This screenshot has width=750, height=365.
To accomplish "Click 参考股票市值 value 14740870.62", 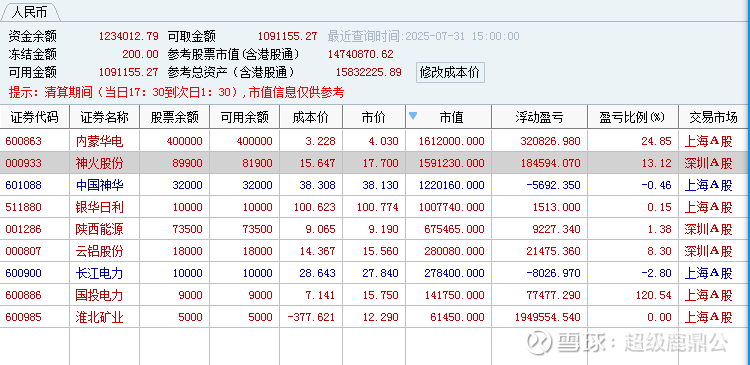I will point(361,55).
